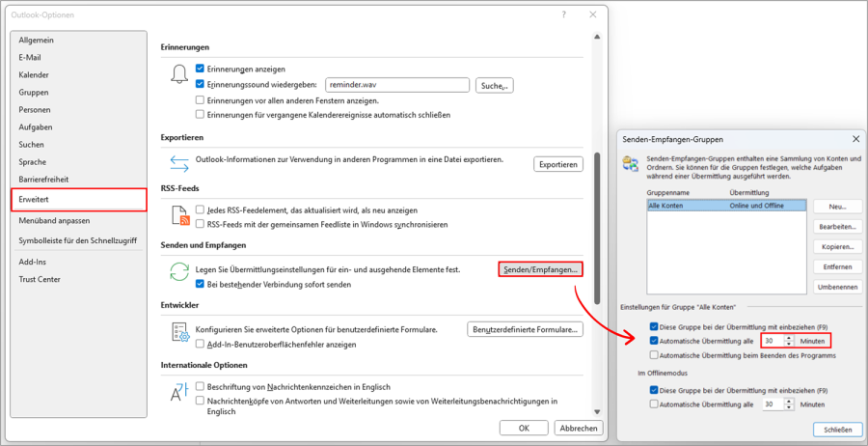Click scrollbar down arrow in options pane
Viewport: 868px width, 446px height.
596,411
